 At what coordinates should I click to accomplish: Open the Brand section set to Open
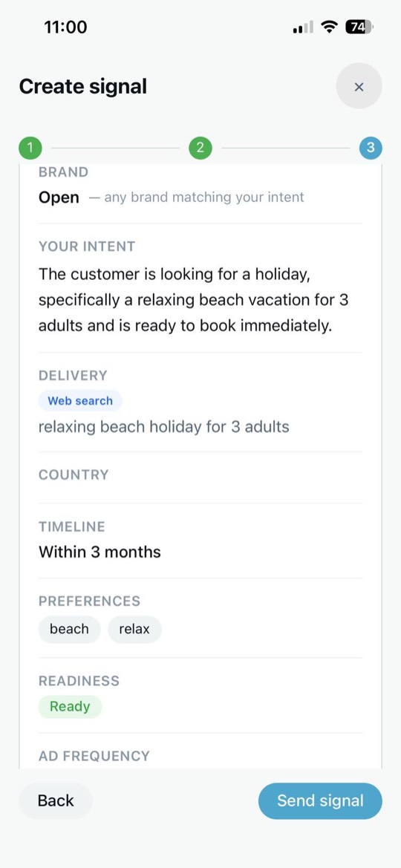200,186
